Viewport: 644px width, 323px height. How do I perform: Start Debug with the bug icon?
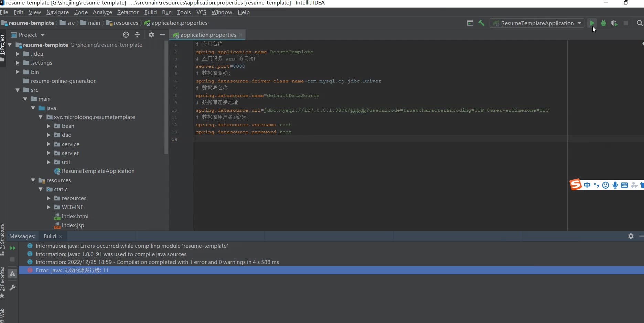(x=603, y=23)
